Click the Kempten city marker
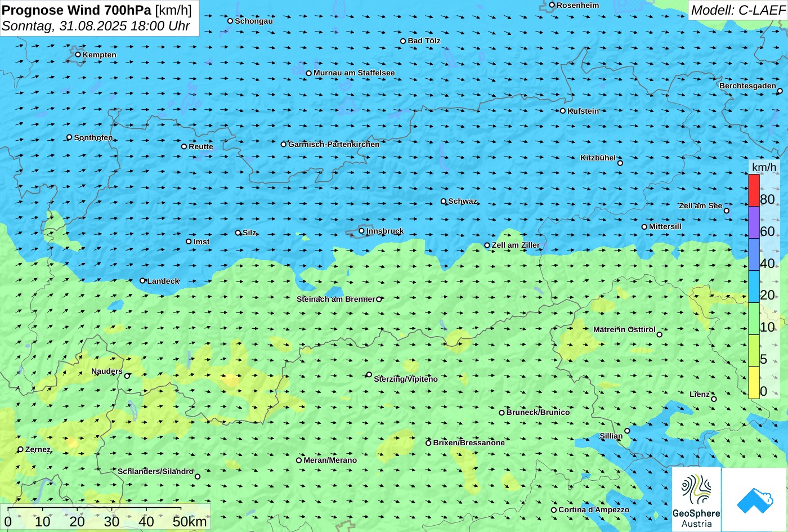 (78, 55)
